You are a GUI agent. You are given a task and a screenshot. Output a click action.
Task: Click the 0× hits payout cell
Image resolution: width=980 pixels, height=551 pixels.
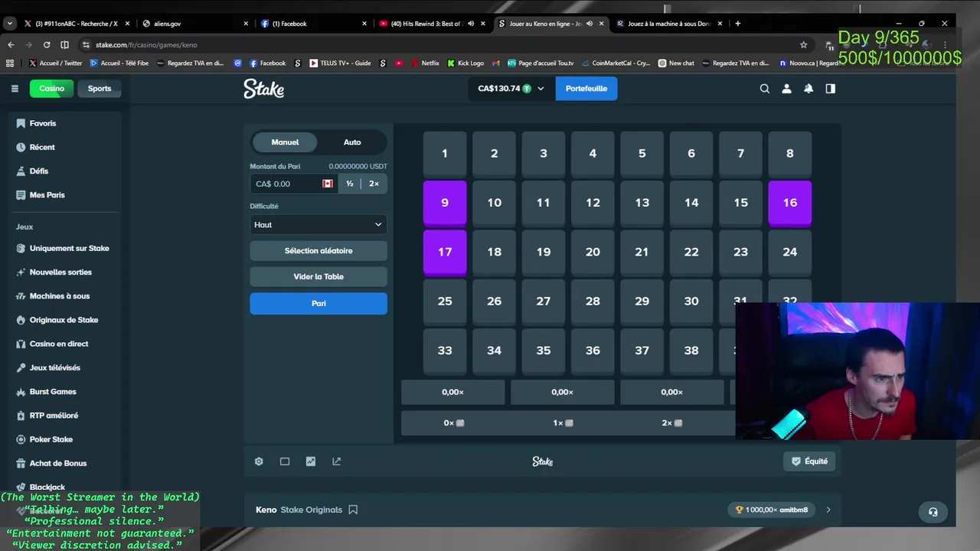[453, 423]
